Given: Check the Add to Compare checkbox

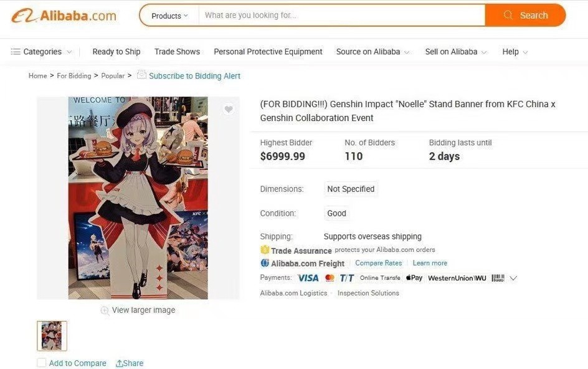Looking at the screenshot, I should pyautogui.click(x=41, y=363).
